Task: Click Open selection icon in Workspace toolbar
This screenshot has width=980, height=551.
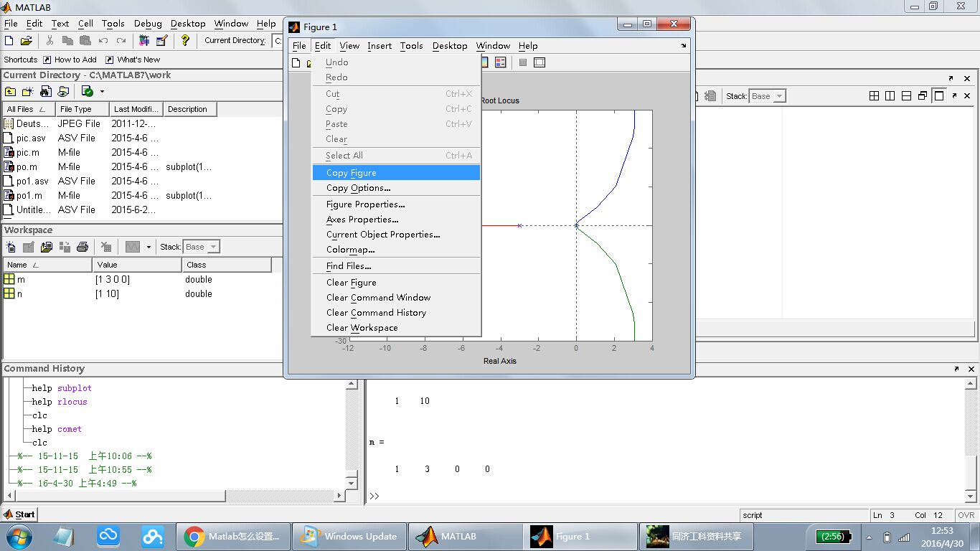Action: point(29,247)
